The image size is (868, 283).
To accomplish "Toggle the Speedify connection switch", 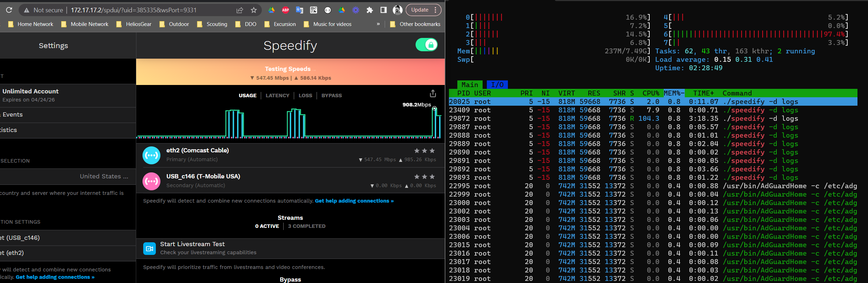I will pos(426,45).
